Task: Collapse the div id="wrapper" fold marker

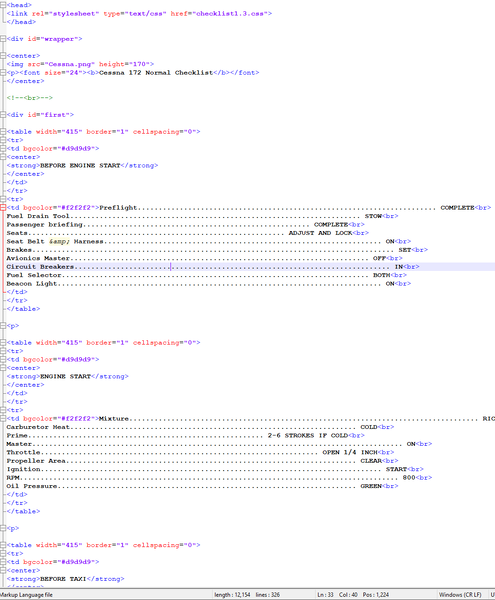Action: click(3, 39)
